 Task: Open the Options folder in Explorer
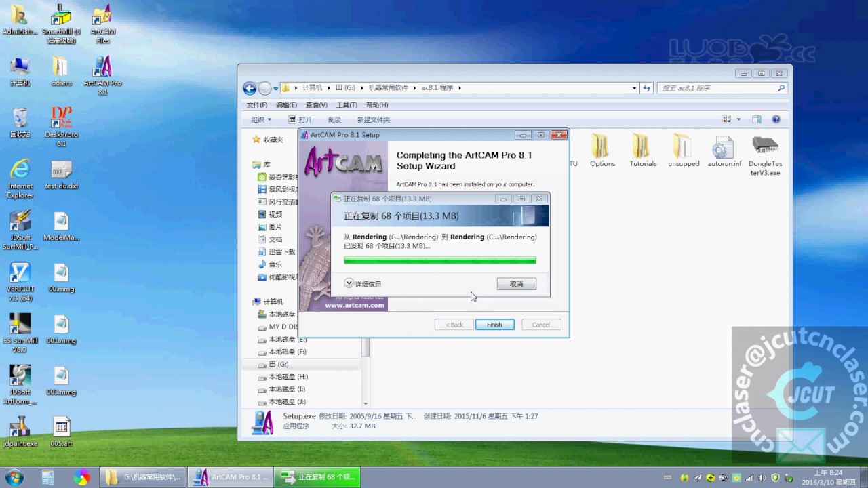pos(602,150)
